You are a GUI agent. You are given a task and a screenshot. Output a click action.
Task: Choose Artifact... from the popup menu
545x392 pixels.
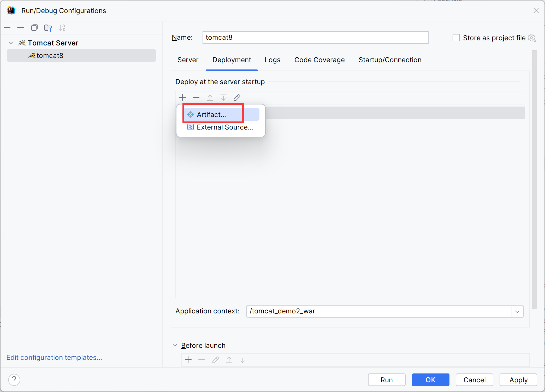click(x=211, y=115)
